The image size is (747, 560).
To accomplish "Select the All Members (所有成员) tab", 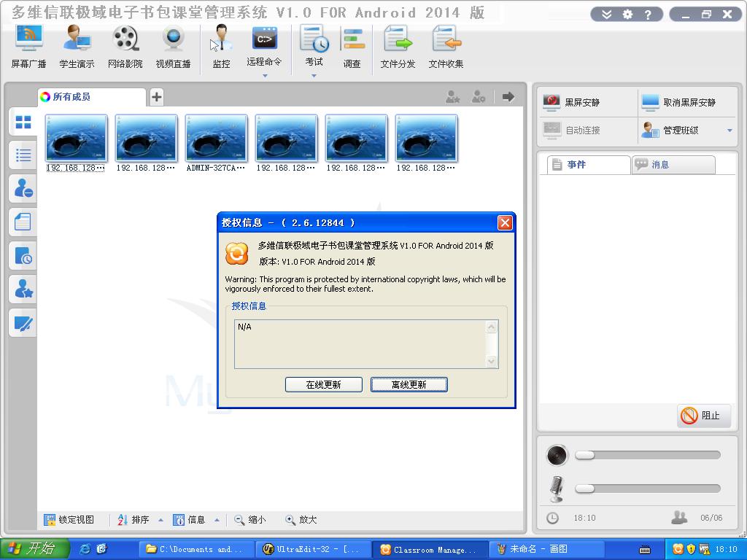I will point(91,97).
